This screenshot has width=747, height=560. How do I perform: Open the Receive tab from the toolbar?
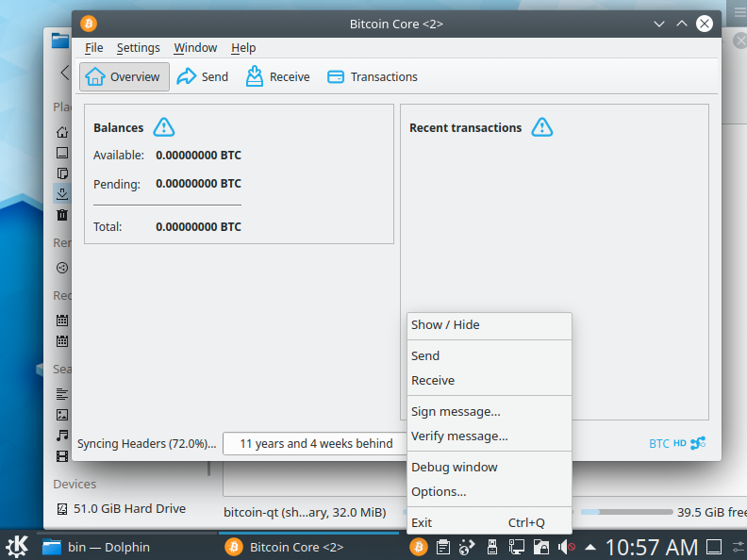pyautogui.click(x=277, y=76)
